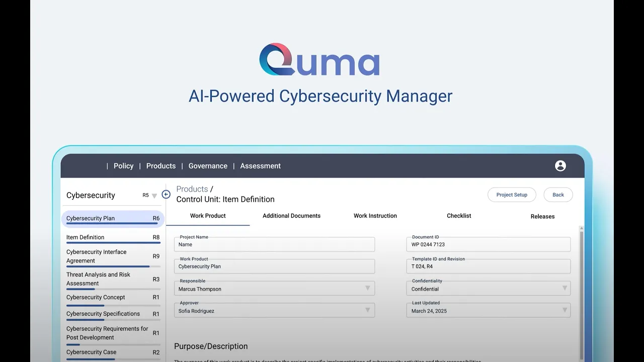644x362 pixels.
Task: Click the progress bar under Cybersecurity Interface Agreement
Action: pyautogui.click(x=113, y=266)
